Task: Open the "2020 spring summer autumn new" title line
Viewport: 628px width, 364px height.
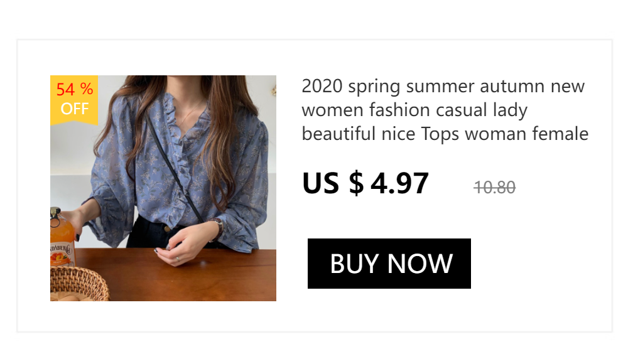Action: click(x=443, y=86)
